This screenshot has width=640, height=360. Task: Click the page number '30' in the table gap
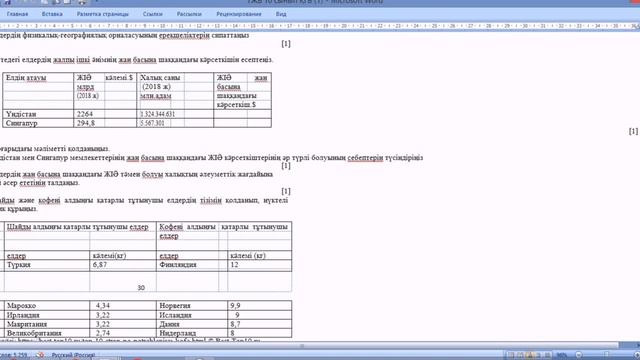pos(141,288)
